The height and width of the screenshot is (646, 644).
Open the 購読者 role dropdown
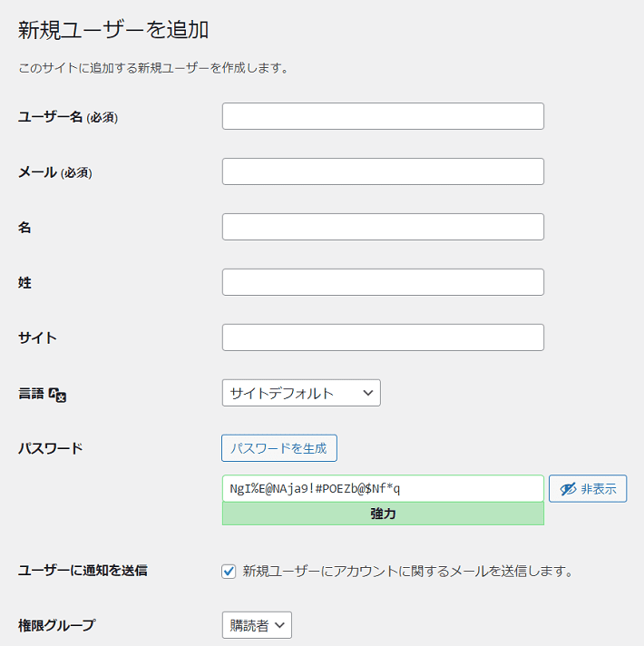(x=257, y=625)
